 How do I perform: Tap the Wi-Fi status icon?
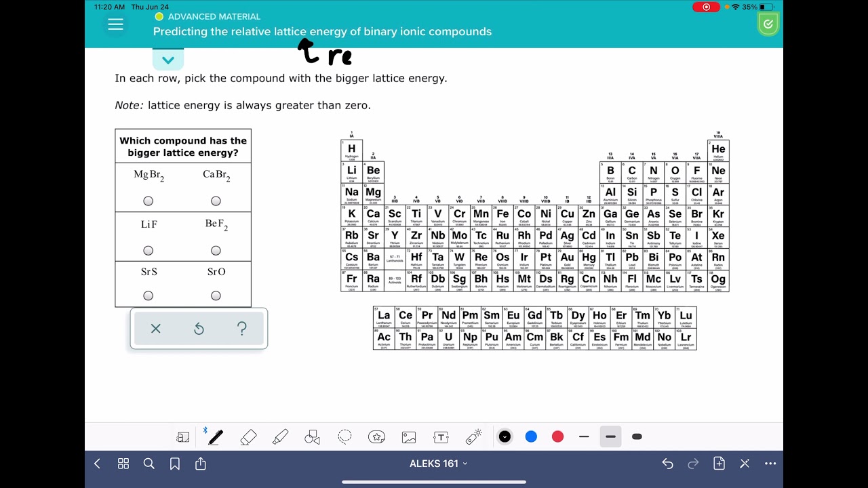(736, 7)
